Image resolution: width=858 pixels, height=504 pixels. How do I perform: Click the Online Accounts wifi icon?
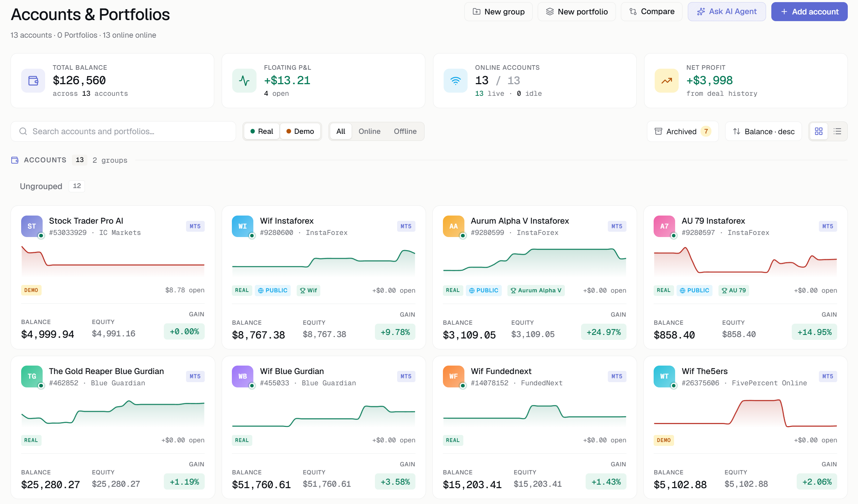pyautogui.click(x=456, y=81)
